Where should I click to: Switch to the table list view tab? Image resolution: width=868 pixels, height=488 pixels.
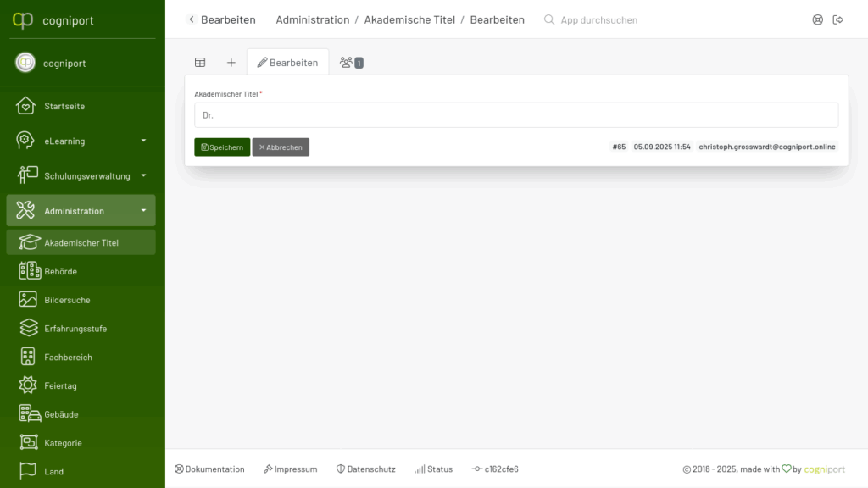tap(200, 63)
